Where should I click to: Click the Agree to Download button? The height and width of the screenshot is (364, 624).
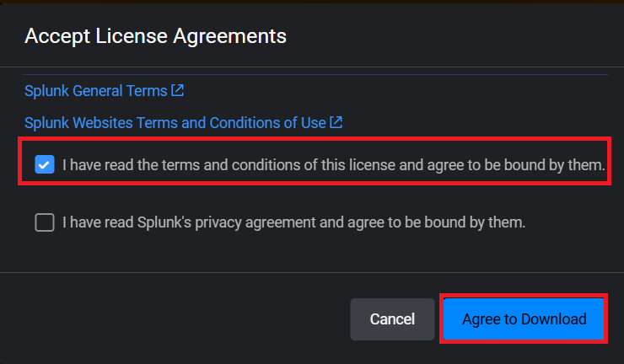(x=524, y=319)
